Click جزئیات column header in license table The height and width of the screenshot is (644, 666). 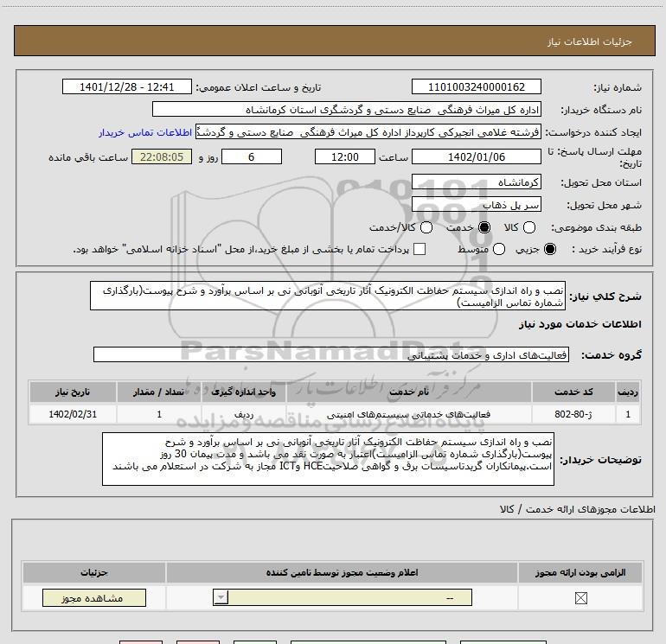point(94,572)
